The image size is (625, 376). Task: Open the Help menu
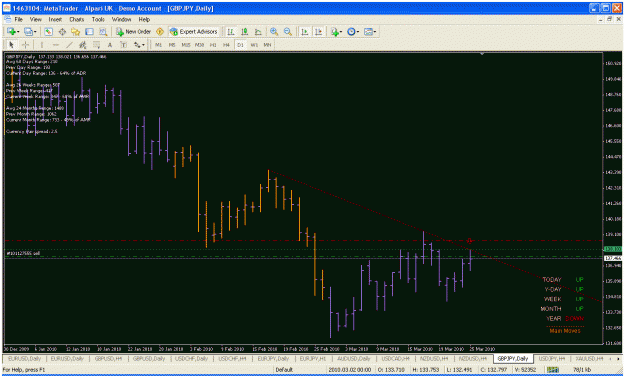144,19
